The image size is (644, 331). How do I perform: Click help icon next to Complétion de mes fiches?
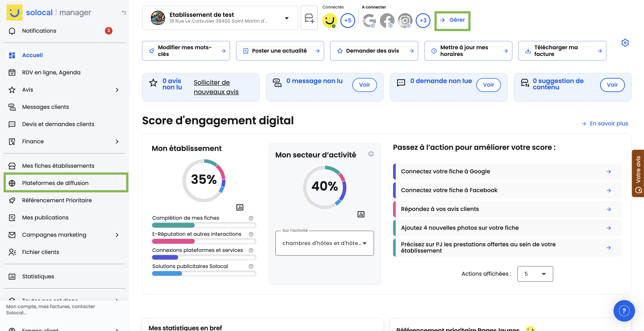(x=251, y=218)
